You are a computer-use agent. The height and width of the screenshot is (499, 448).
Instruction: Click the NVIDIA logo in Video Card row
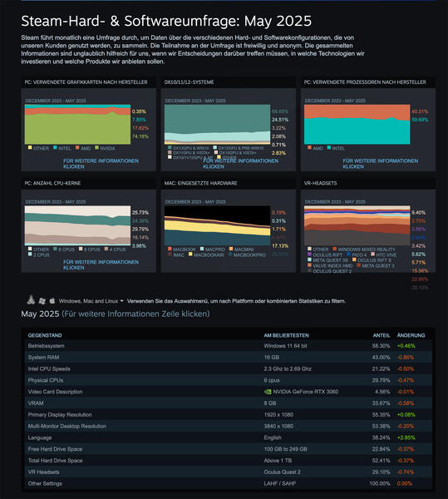tap(268, 392)
